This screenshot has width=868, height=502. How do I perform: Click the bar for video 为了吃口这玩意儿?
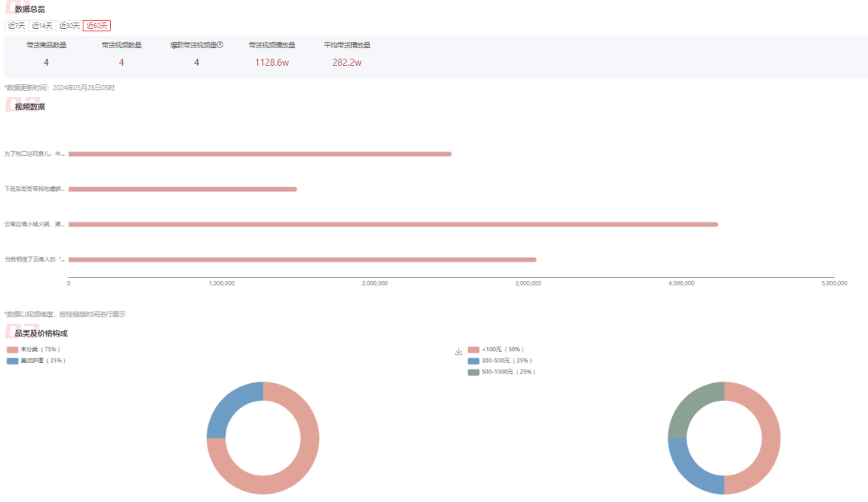(260, 154)
